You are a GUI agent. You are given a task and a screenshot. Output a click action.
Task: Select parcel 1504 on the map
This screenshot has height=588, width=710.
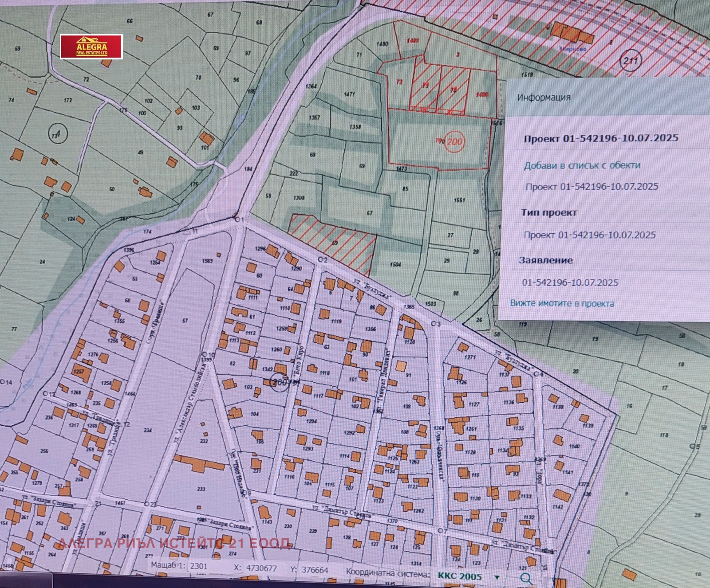coord(395,265)
